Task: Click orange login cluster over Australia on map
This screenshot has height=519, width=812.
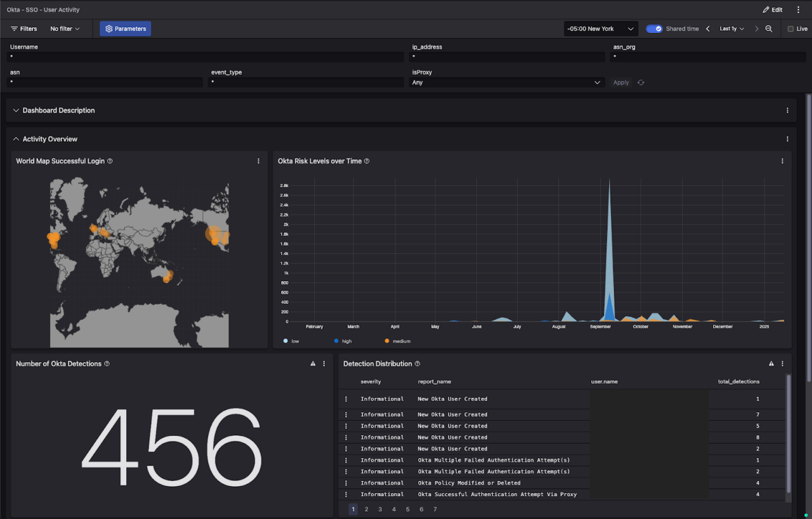Action: tap(168, 276)
